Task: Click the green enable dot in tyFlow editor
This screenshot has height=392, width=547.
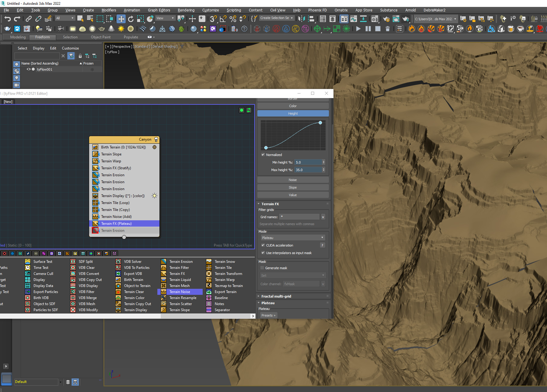Action: [241, 110]
